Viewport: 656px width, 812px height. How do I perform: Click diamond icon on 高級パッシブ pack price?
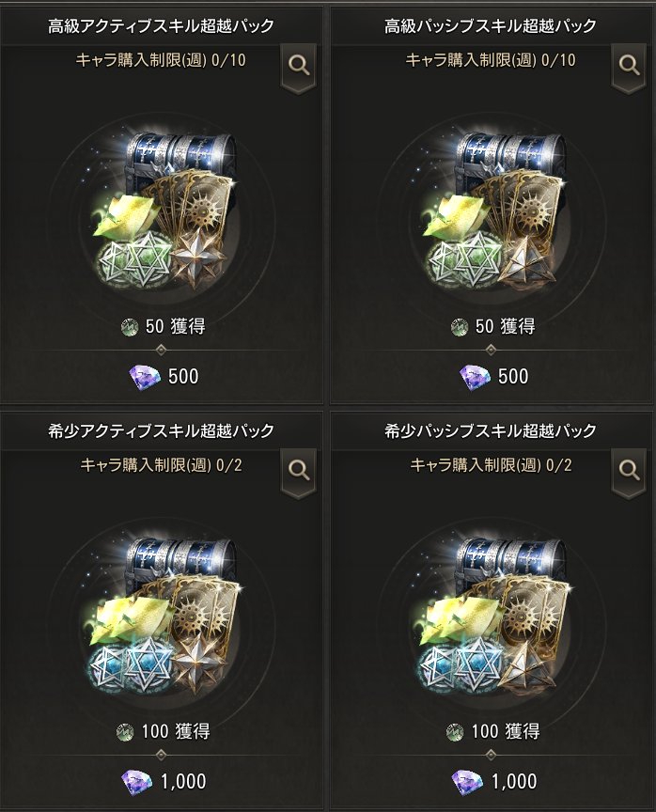point(475,377)
